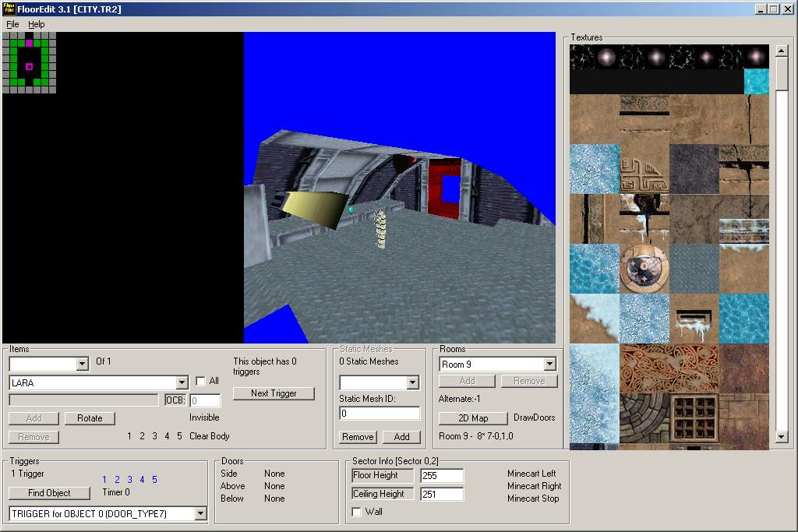Screen dimensions: 798x532
Task: Choose the gray diamond-pattern floor texture
Action: (x=694, y=269)
